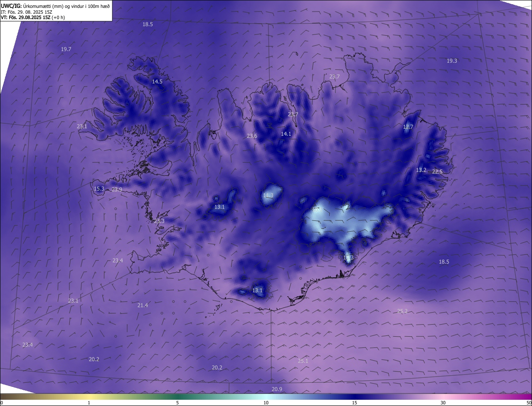Click the 10 tick on the colour scale

pyautogui.click(x=266, y=403)
